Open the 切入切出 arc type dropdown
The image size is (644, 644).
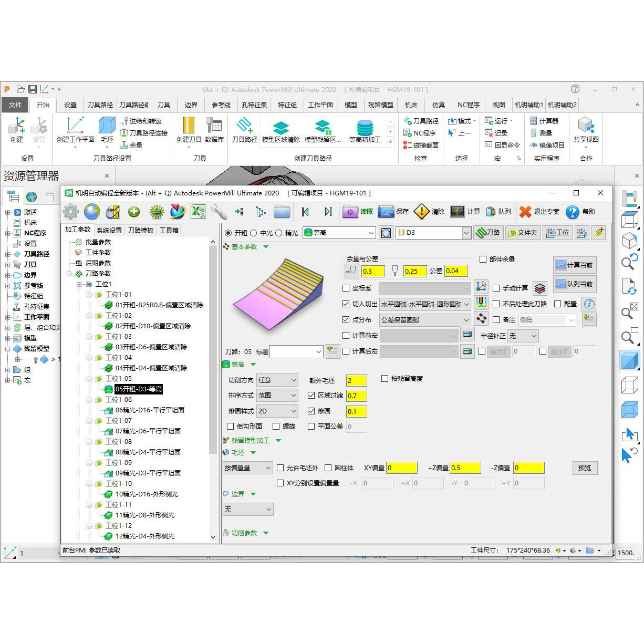[x=425, y=304]
